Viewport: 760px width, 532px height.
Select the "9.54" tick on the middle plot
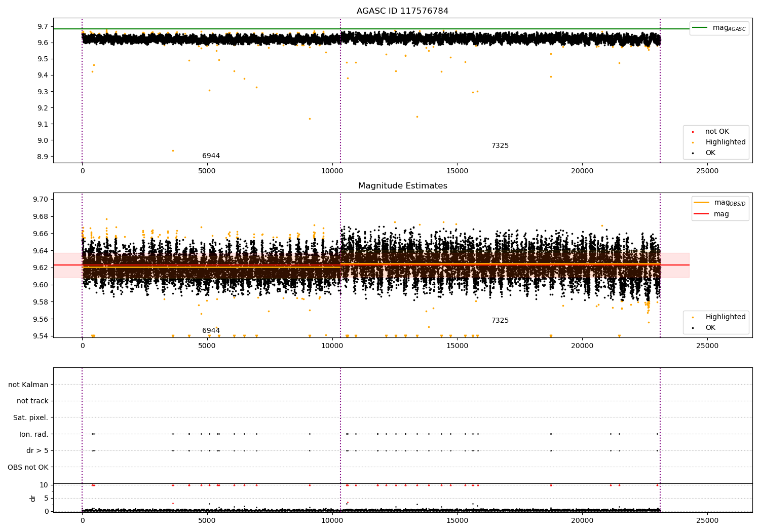(41, 336)
